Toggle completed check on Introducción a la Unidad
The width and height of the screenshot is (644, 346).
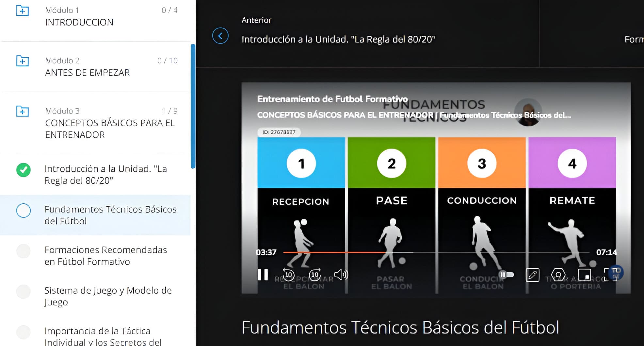[24, 170]
